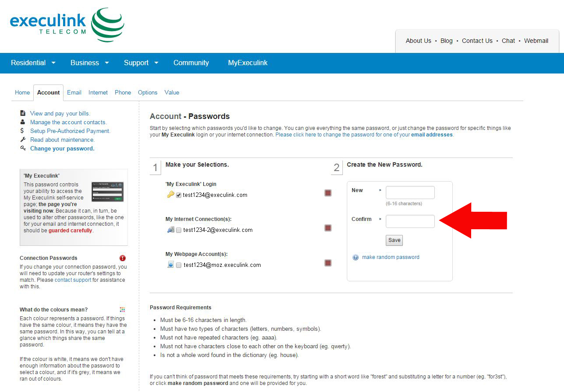The image size is (564, 392).
Task: Select the Account tab
Action: click(x=48, y=93)
